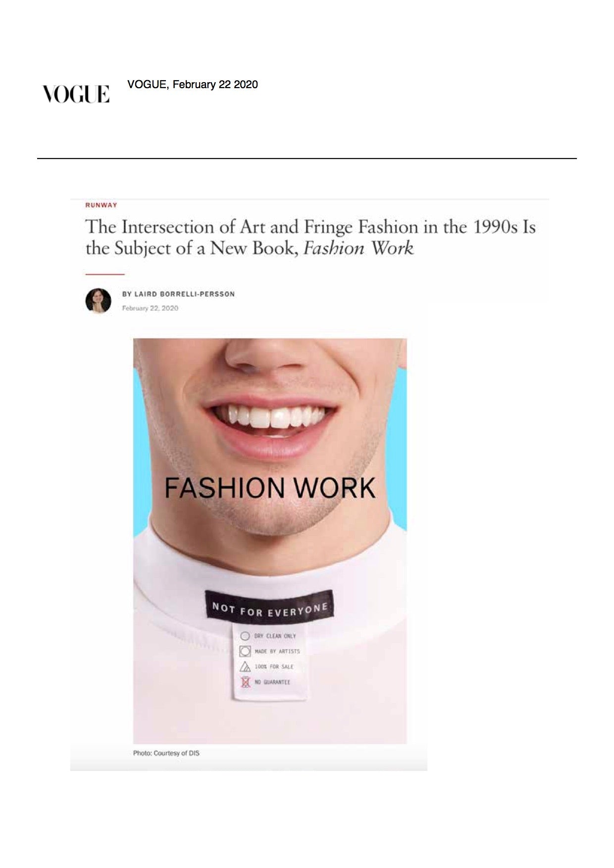Click the dry clean only circle icon
Viewport: 614px width, 868px height.
pyautogui.click(x=245, y=636)
